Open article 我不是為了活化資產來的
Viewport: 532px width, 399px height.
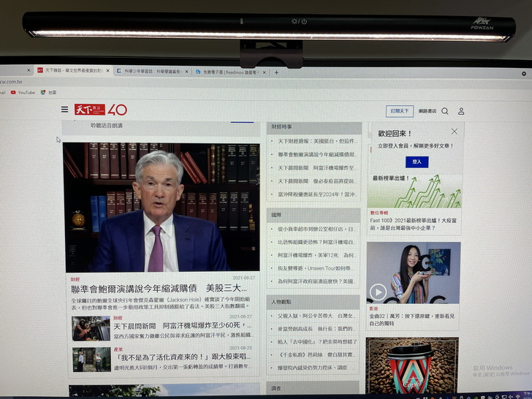pos(183,357)
